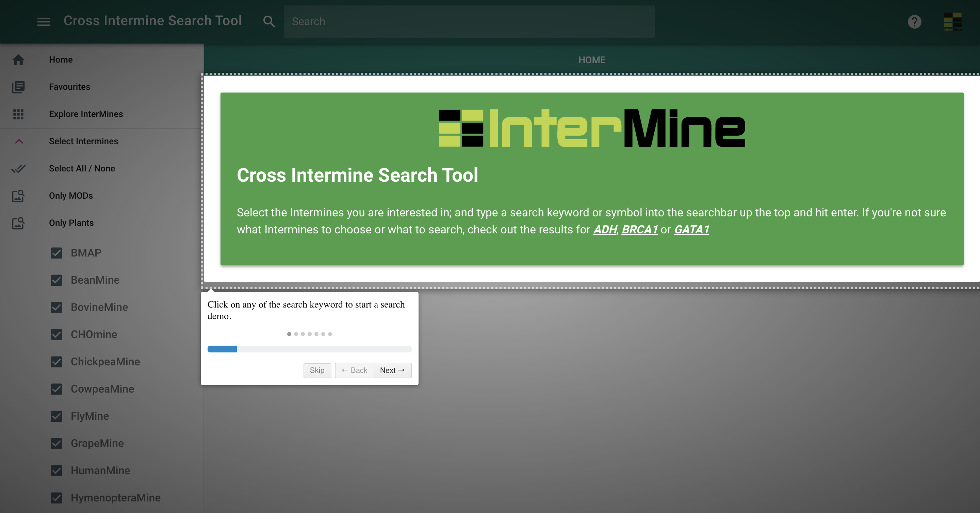980x513 pixels.
Task: Click the Explore InterMines grid icon
Action: pos(18,114)
